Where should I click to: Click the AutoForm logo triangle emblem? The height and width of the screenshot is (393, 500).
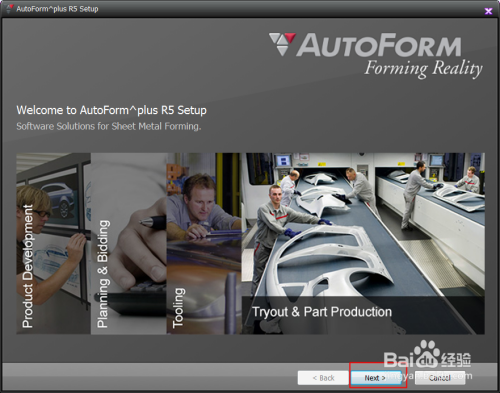(x=283, y=43)
